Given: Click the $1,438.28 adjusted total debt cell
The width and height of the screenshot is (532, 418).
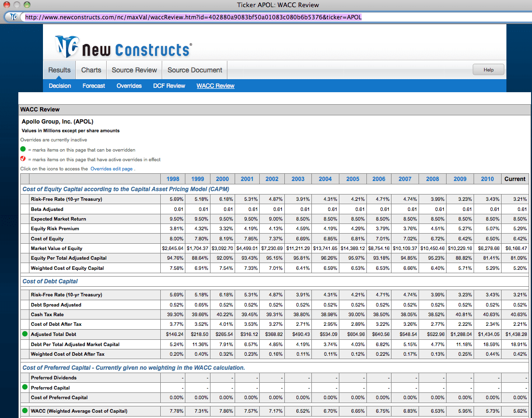Looking at the screenshot, I should (516, 334).
